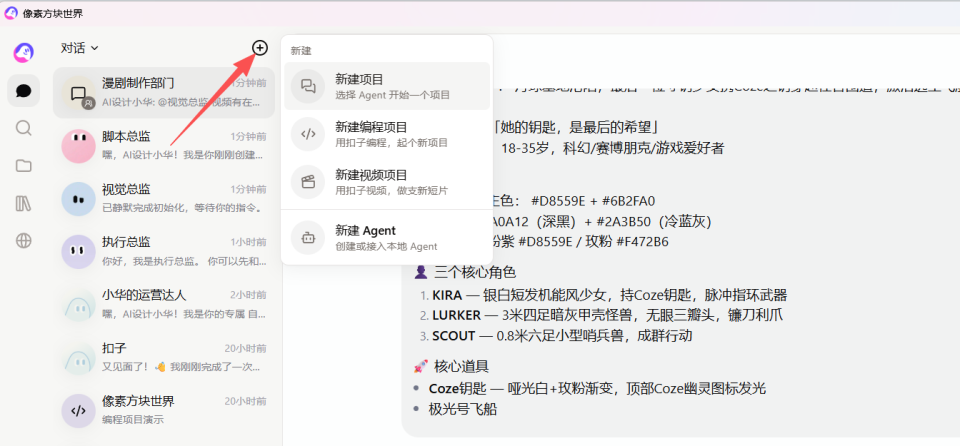Select 新建 Agent from the new menu

(387, 238)
